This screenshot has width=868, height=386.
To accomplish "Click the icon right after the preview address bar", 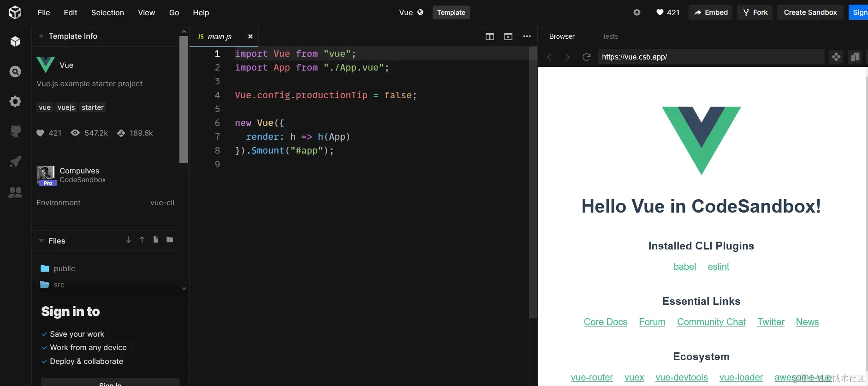I will 836,57.
